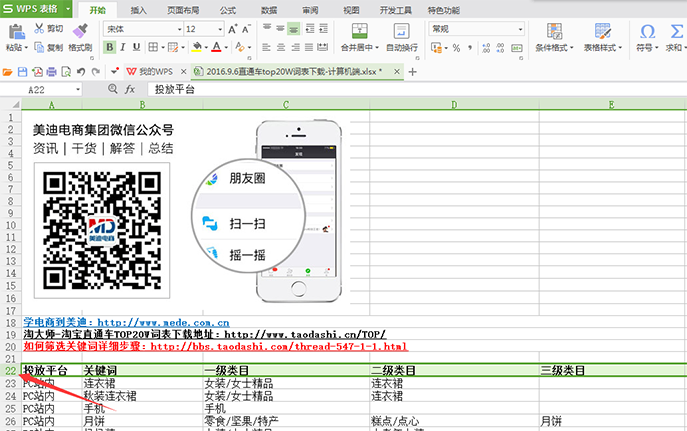The image size is (687, 431).
Task: Switch to the 插入 ribbon tab
Action: pyautogui.click(x=138, y=10)
